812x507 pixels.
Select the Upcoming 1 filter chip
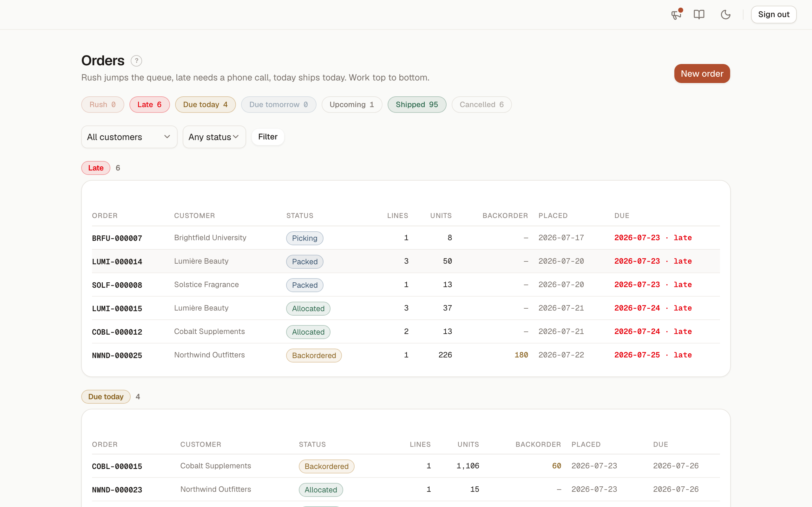[x=352, y=105]
